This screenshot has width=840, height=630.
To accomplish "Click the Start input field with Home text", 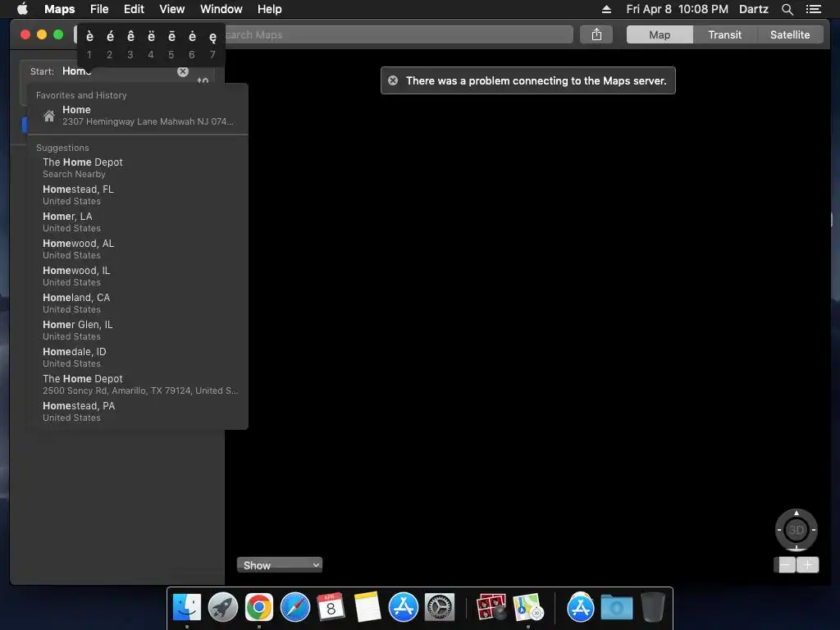I will [x=118, y=71].
